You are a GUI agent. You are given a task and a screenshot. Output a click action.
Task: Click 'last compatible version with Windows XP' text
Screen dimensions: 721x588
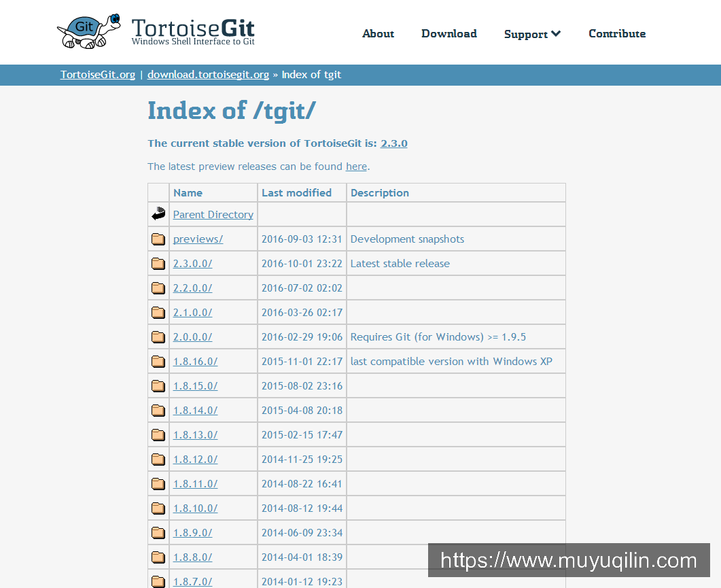click(451, 361)
